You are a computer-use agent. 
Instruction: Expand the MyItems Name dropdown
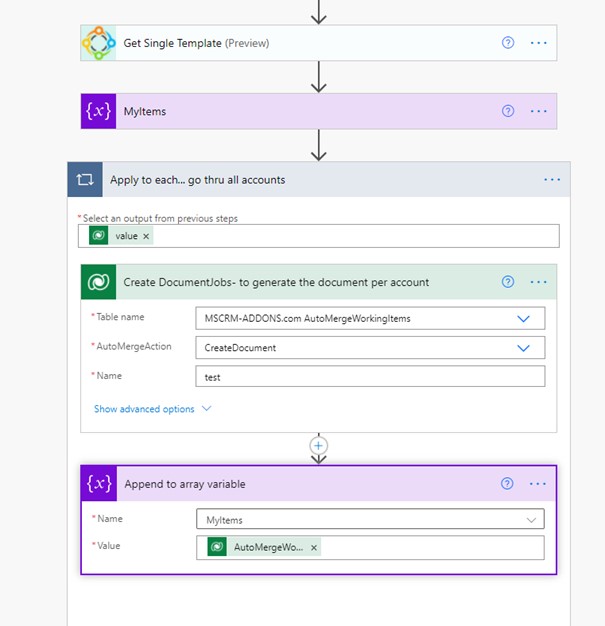pos(531,520)
